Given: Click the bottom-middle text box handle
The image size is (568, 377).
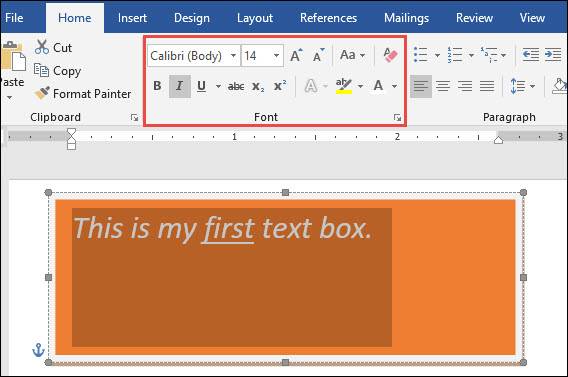Looking at the screenshot, I should pos(285,362).
